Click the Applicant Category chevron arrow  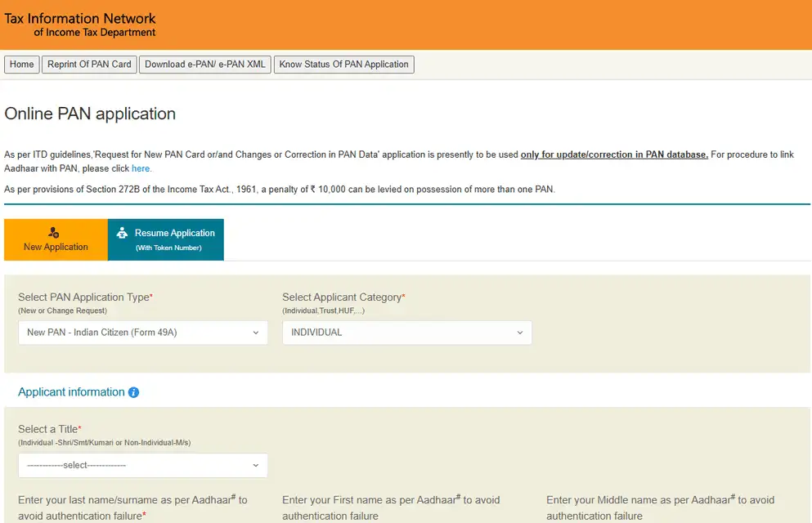[x=519, y=333]
